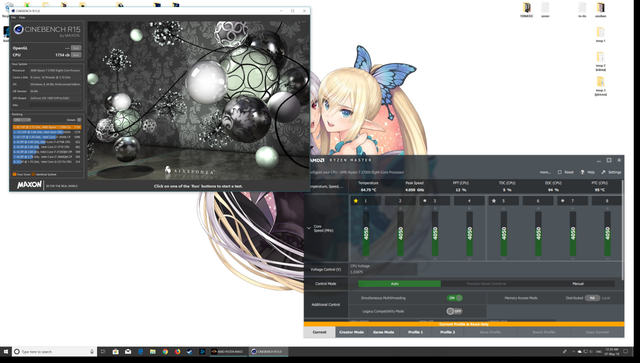
Task: Click Copy Current button
Action: [597, 332]
